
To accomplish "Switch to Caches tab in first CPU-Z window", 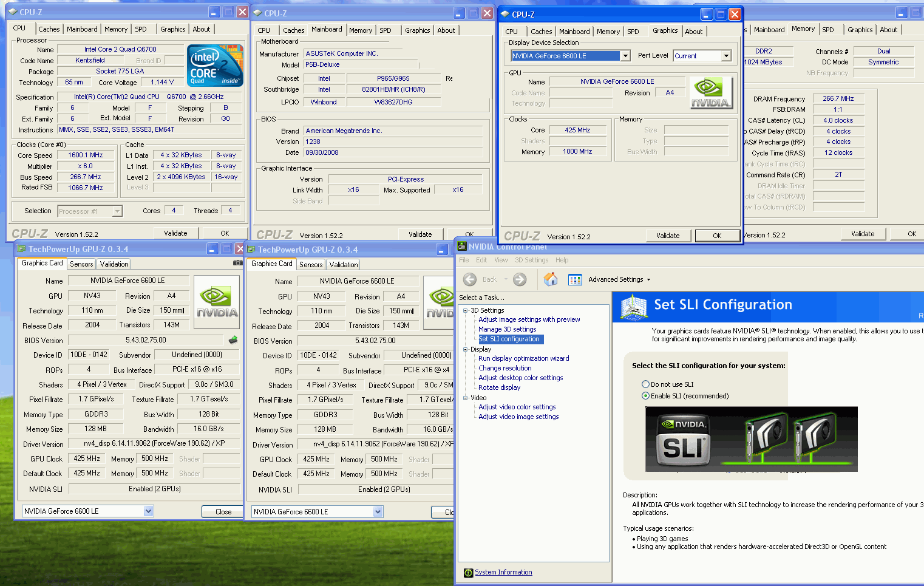I will (49, 29).
